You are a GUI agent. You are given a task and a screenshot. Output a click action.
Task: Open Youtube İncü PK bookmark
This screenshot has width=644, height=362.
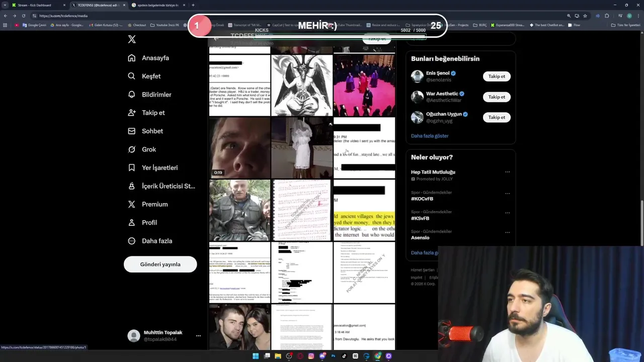click(165, 25)
